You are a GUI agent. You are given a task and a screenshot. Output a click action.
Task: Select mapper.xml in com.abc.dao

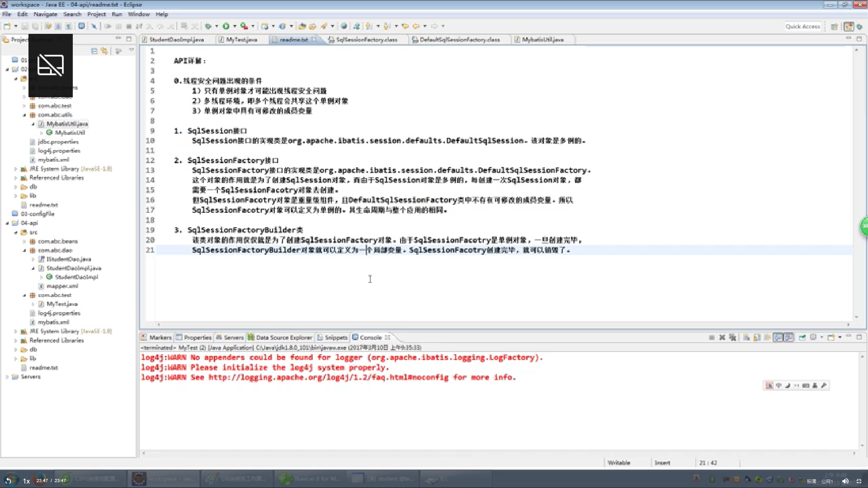[62, 286]
